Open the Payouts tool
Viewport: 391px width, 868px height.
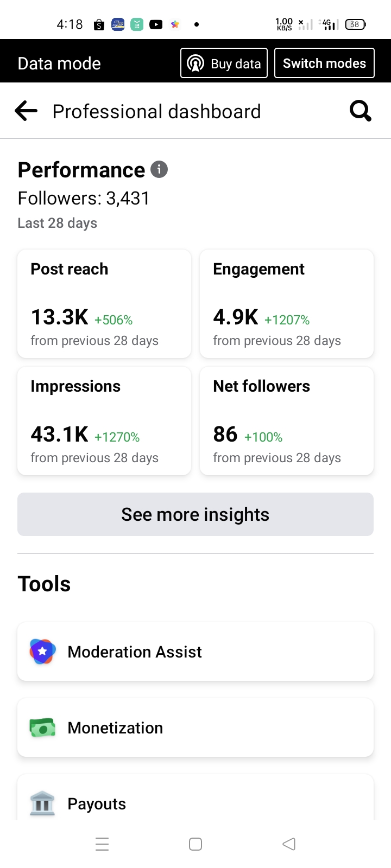pos(195,797)
